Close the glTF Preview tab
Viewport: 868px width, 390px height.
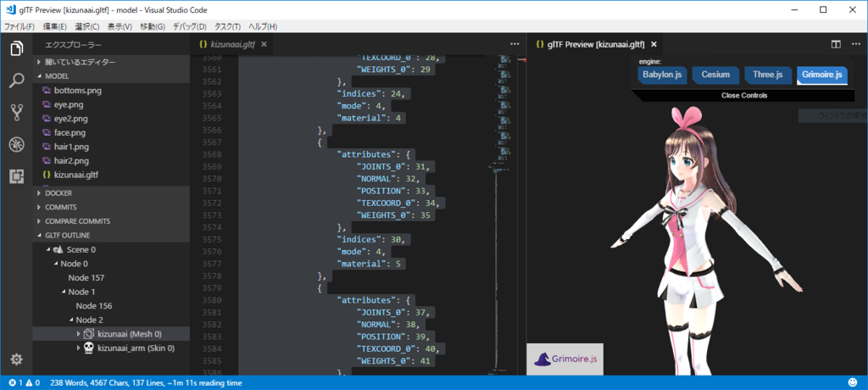point(654,44)
